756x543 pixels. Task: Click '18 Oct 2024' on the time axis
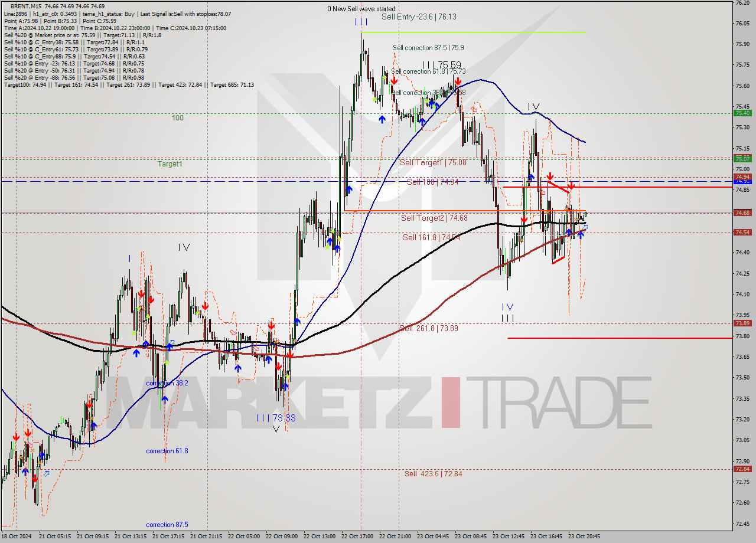click(15, 537)
